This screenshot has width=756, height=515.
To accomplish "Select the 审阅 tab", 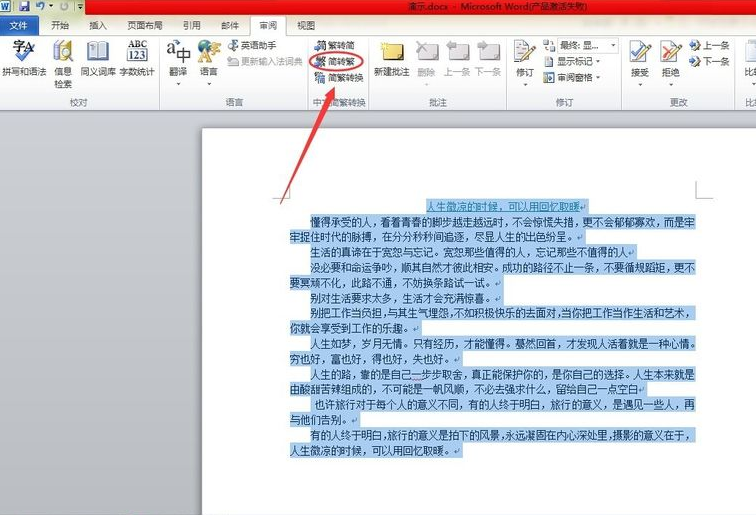I will click(268, 26).
